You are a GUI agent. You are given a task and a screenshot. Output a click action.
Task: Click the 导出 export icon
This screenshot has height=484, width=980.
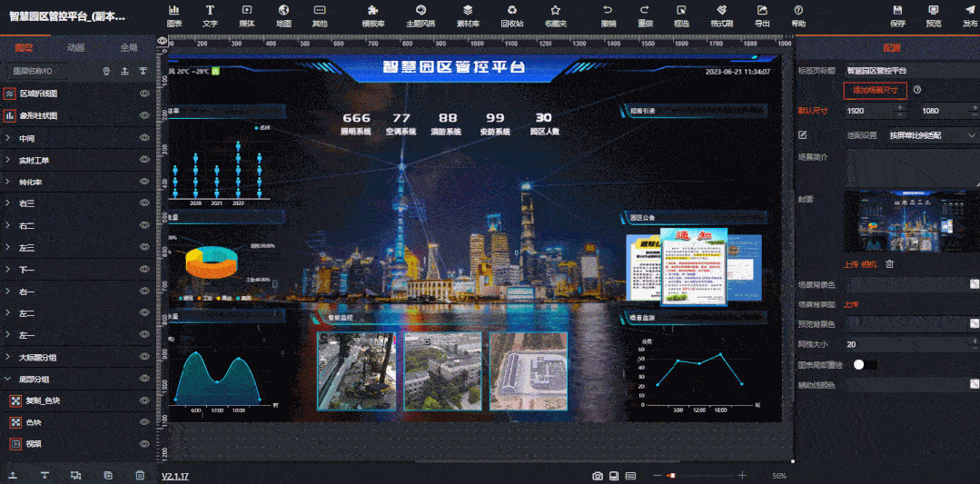[x=762, y=11]
